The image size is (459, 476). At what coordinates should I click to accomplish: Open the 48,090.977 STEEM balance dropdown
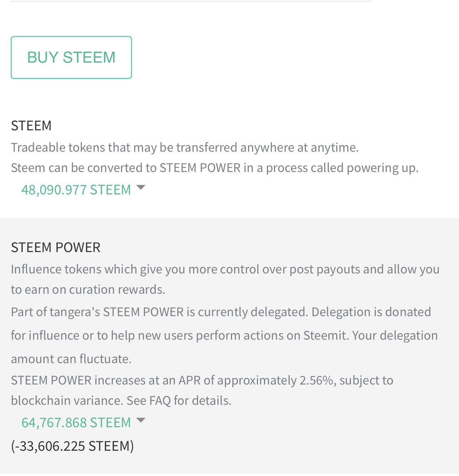coord(76,190)
